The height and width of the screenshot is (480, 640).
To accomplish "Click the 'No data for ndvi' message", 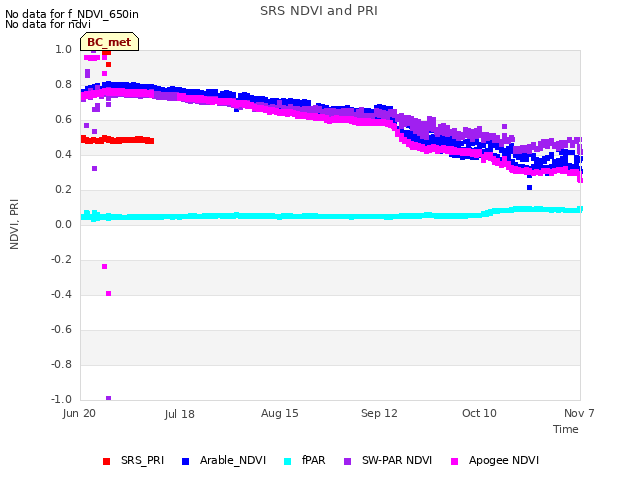I will [x=48, y=24].
